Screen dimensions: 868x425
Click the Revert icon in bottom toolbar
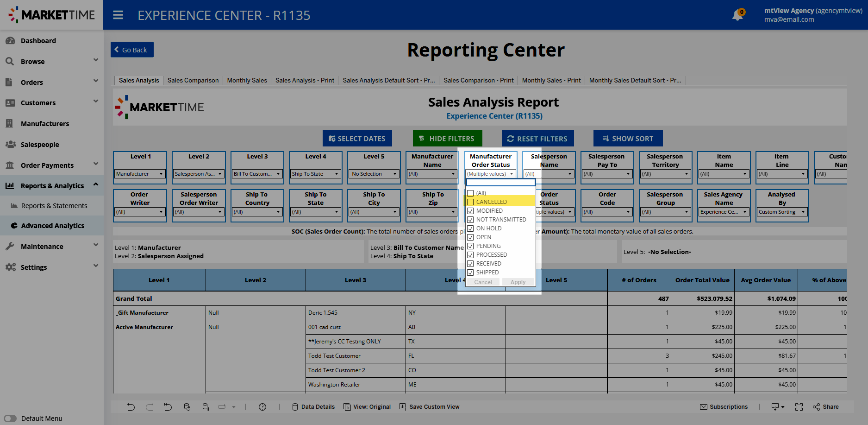168,407
